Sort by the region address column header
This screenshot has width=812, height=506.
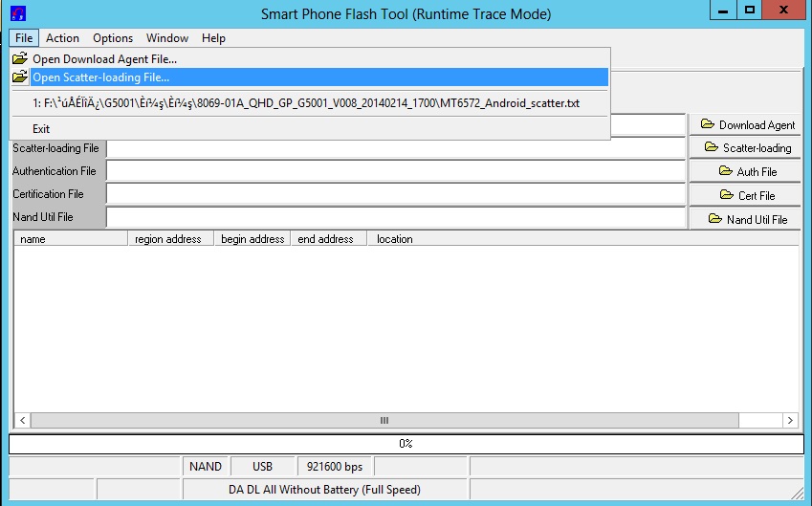(x=171, y=239)
